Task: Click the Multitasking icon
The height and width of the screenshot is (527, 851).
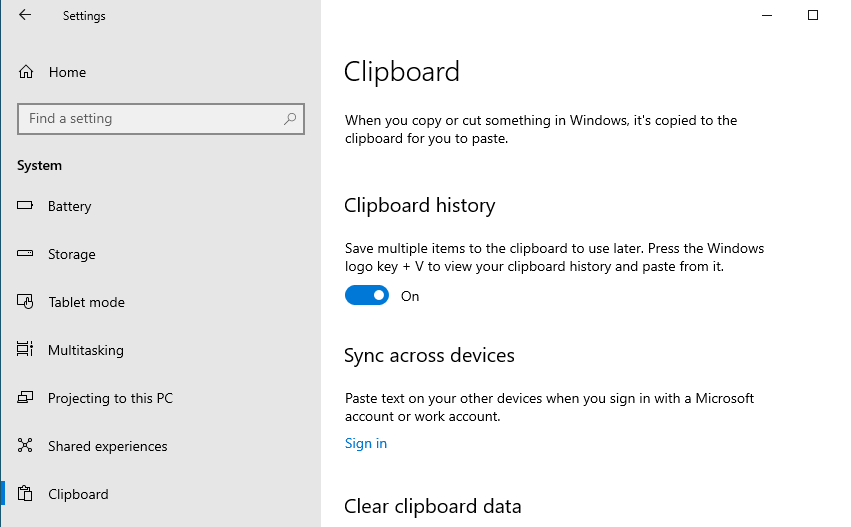Action: (x=25, y=349)
